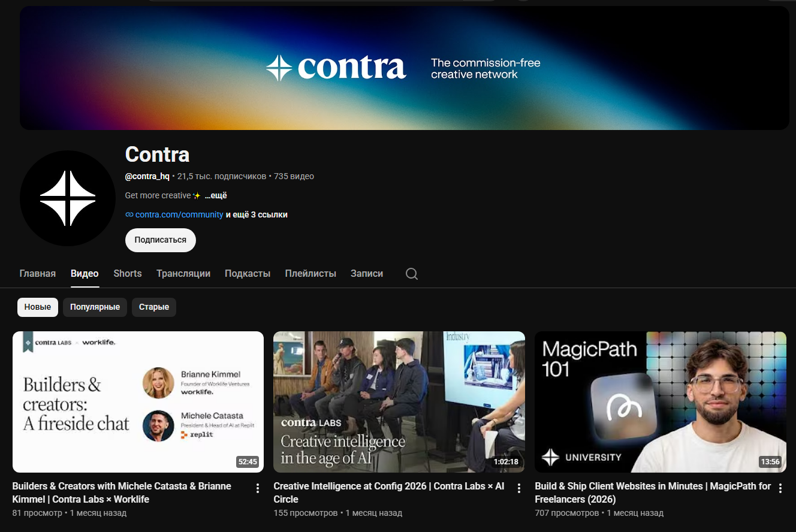Open options menu for MagicPath video
The image size is (796, 532).
[780, 488]
